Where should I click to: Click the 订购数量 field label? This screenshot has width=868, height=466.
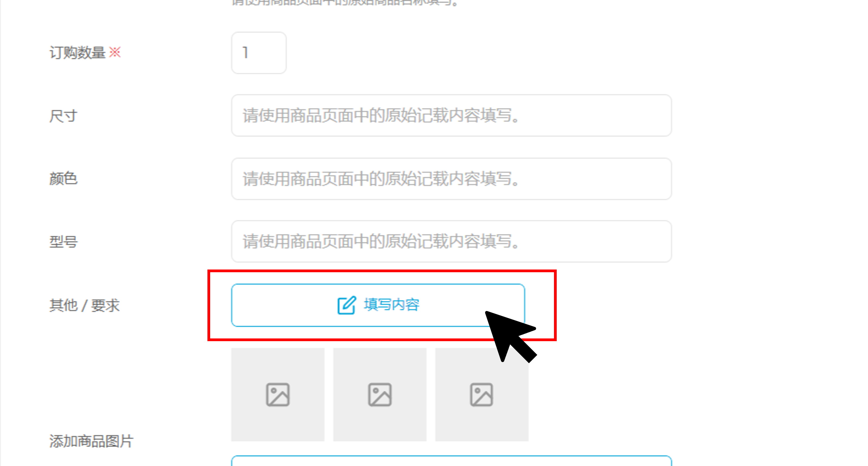[78, 53]
